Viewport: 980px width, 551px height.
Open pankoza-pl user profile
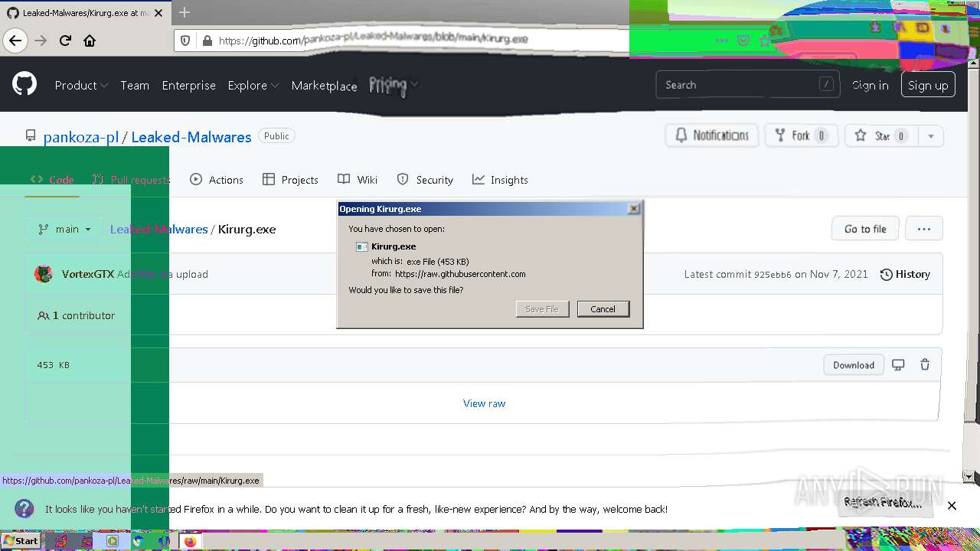pos(81,137)
